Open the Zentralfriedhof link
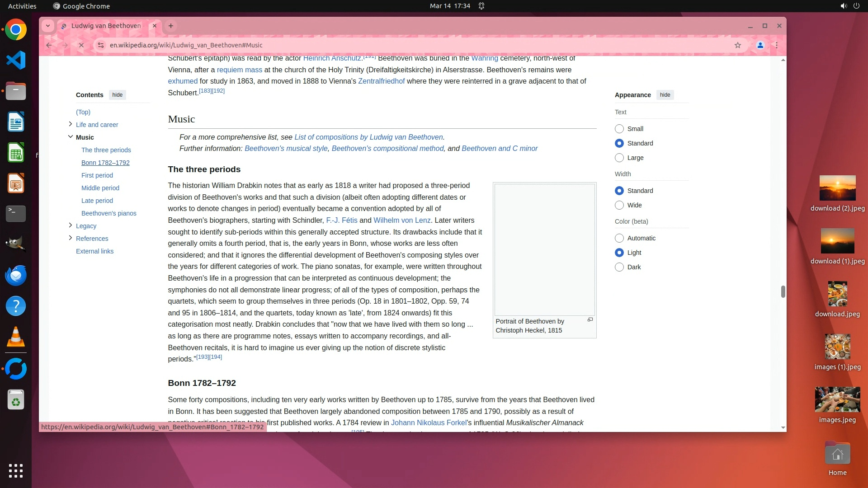Image resolution: width=868 pixels, height=488 pixels. [x=381, y=81]
